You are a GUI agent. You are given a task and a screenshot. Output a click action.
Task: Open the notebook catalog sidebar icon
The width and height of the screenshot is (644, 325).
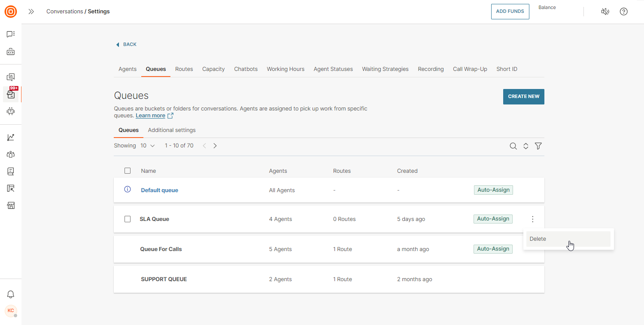click(11, 172)
